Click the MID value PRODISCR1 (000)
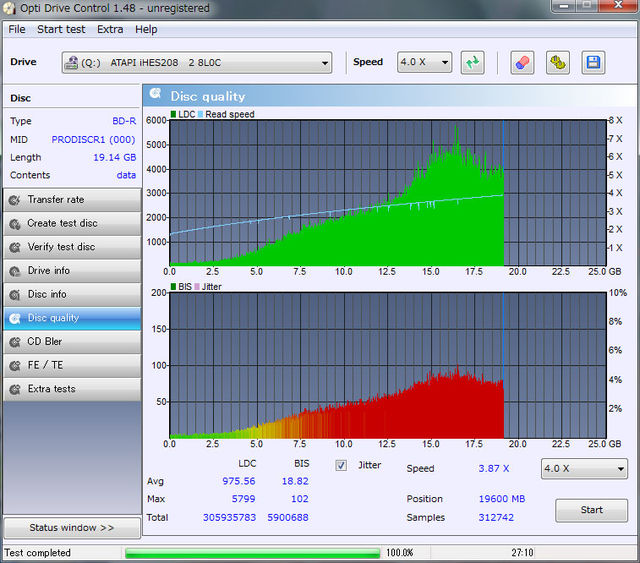Screen dimensions: 640x563 [93, 140]
